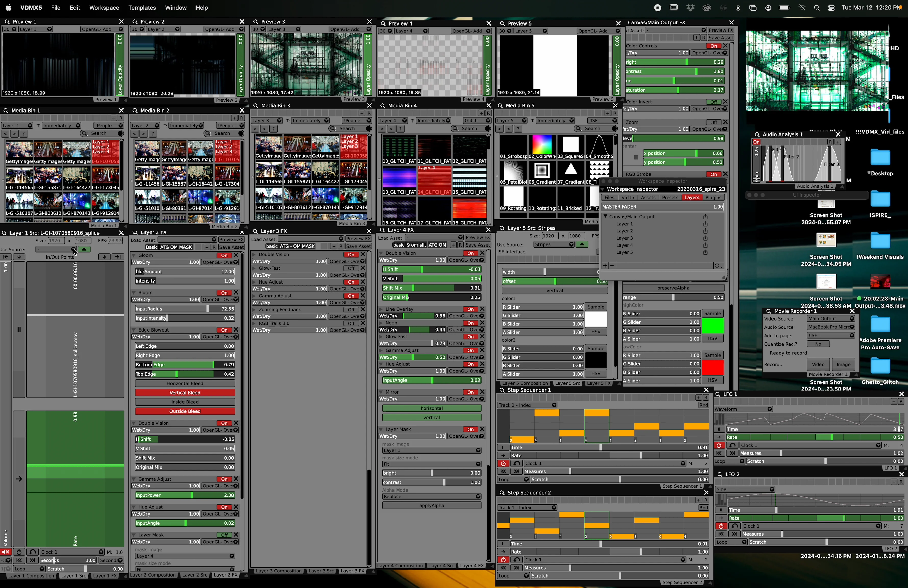Open macOS Spotlight search icon

[816, 8]
